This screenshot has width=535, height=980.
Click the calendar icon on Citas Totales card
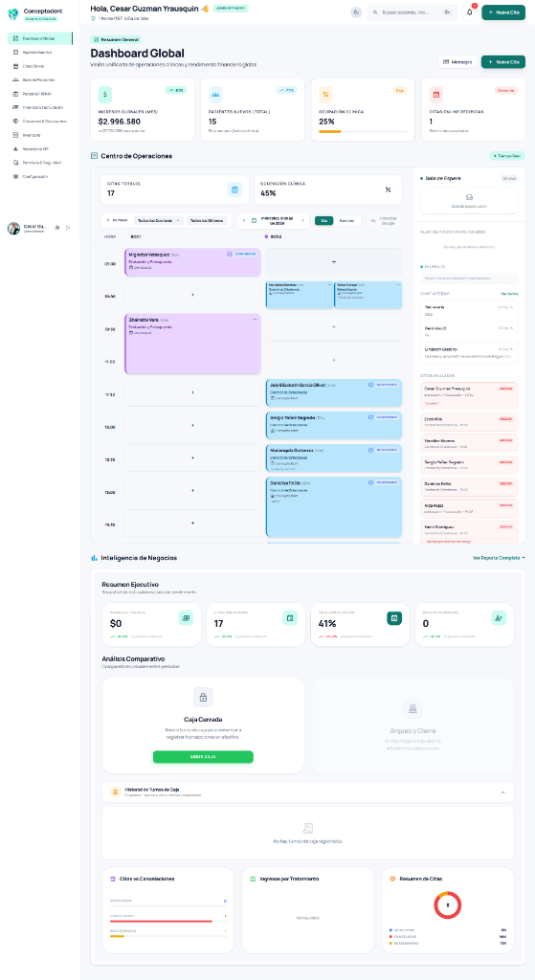click(x=234, y=189)
